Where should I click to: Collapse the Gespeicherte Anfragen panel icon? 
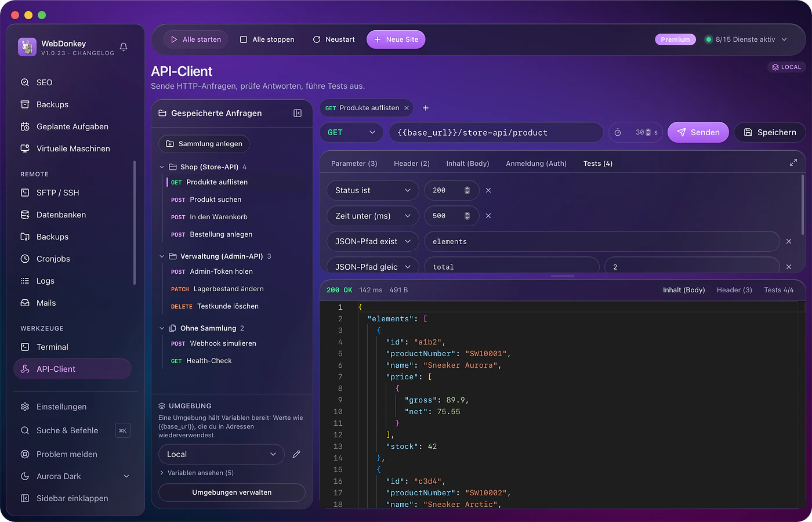(x=298, y=113)
